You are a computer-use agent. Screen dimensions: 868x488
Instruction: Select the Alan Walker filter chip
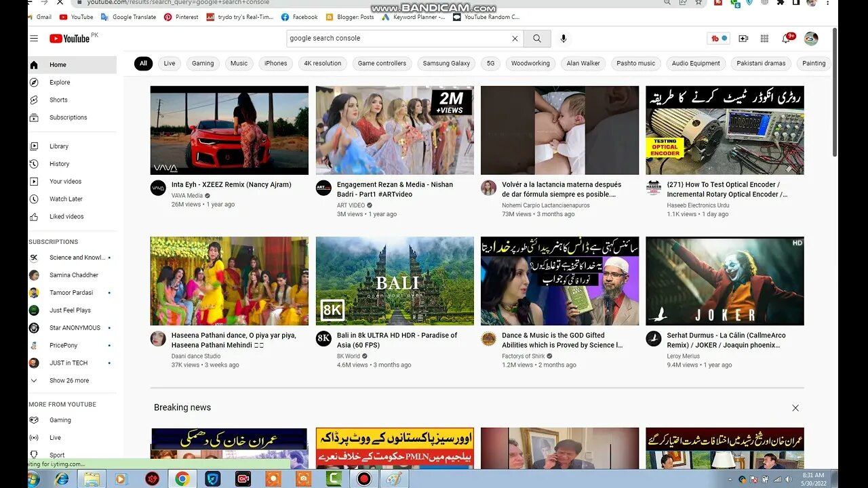(x=583, y=64)
